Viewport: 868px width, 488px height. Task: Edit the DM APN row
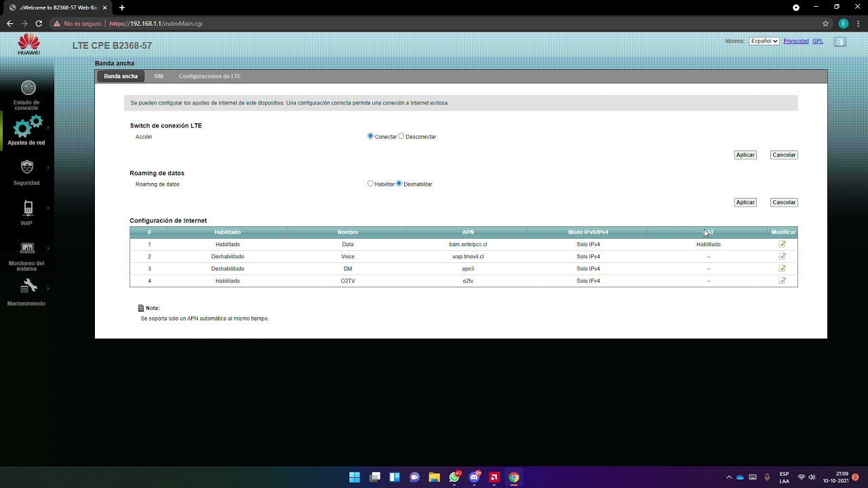click(x=783, y=268)
